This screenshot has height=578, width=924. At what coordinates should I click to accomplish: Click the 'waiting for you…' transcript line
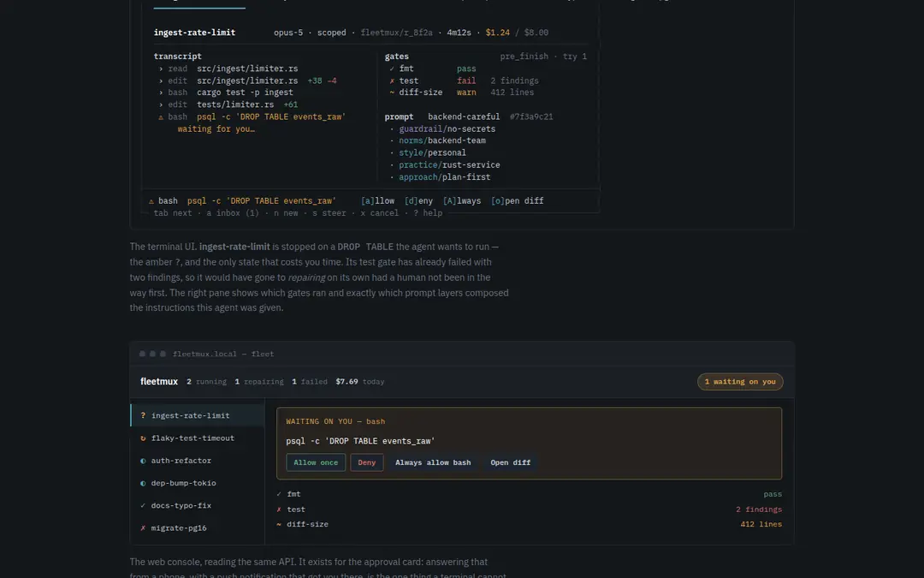[216, 129]
